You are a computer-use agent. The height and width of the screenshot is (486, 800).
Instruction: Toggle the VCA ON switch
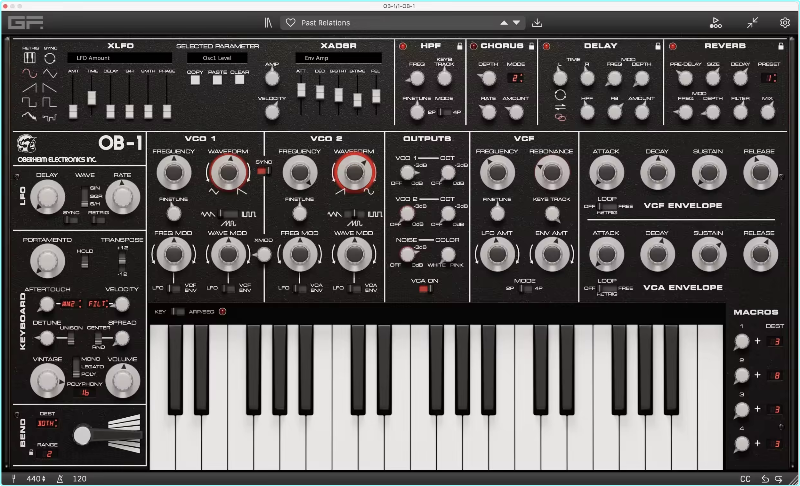point(425,289)
